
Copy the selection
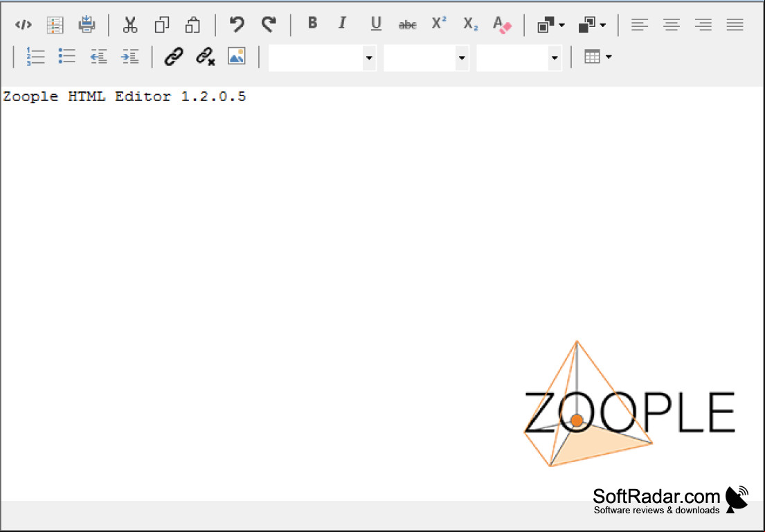pyautogui.click(x=161, y=24)
